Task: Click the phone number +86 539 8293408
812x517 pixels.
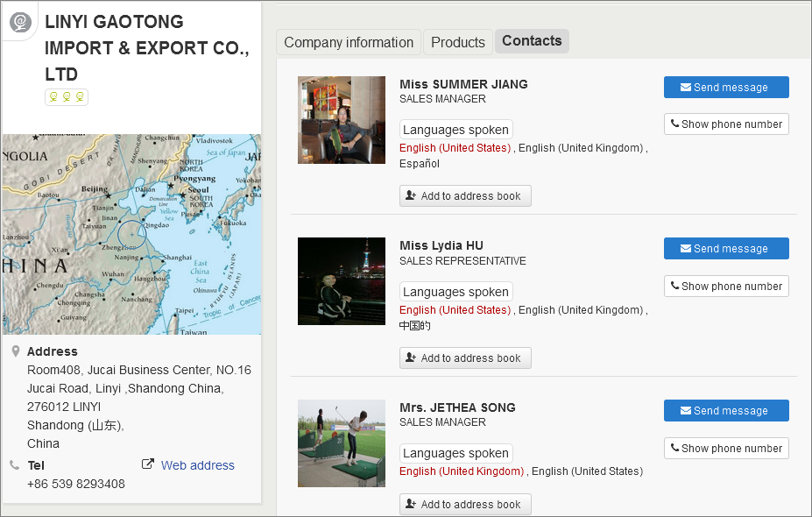Action: 76,484
